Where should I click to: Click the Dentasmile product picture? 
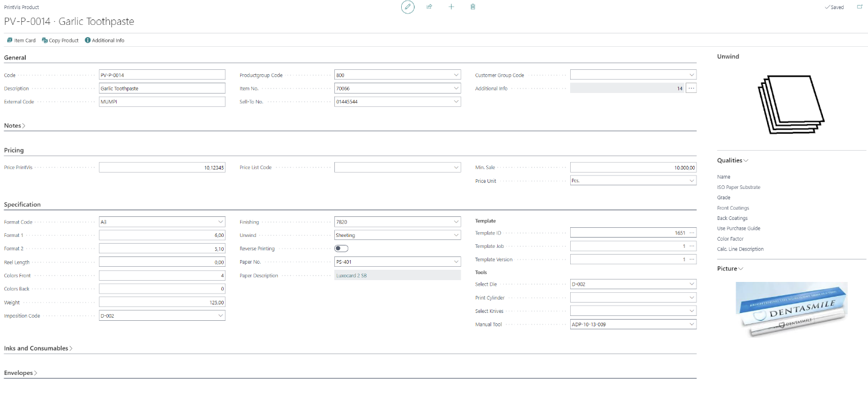[791, 310]
